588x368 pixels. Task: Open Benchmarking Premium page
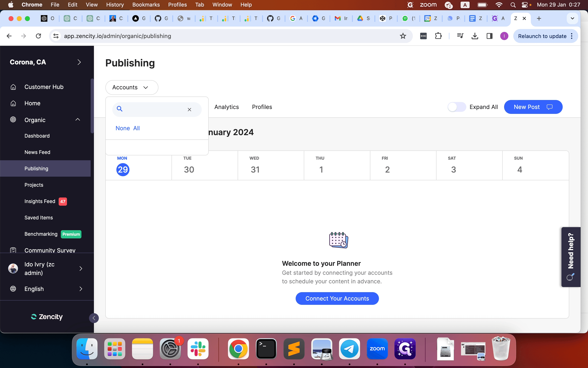pos(53,234)
